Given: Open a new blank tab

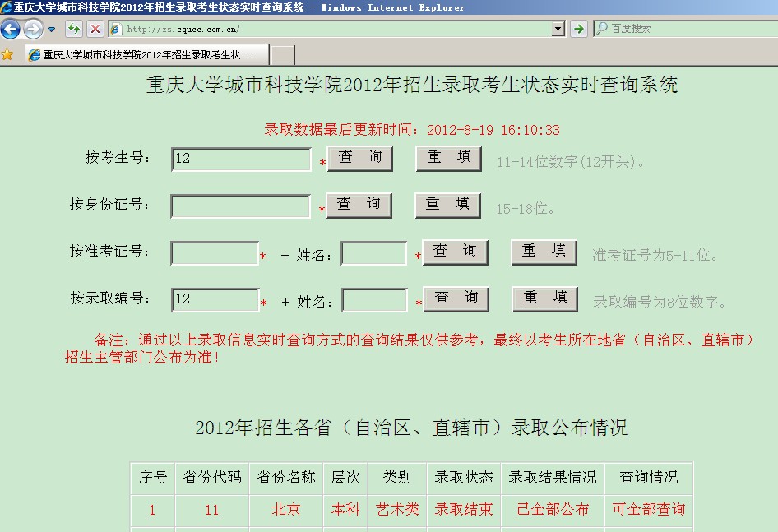Looking at the screenshot, I should [283, 55].
